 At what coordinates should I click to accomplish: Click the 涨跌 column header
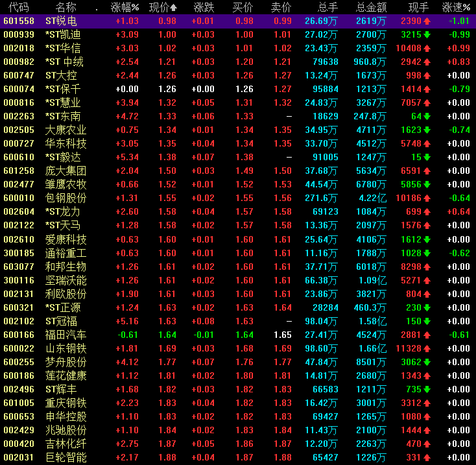click(x=204, y=7)
